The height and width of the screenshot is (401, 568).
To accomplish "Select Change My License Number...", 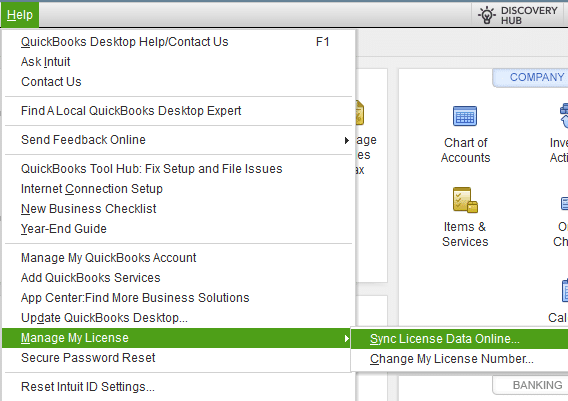I will click(459, 359).
